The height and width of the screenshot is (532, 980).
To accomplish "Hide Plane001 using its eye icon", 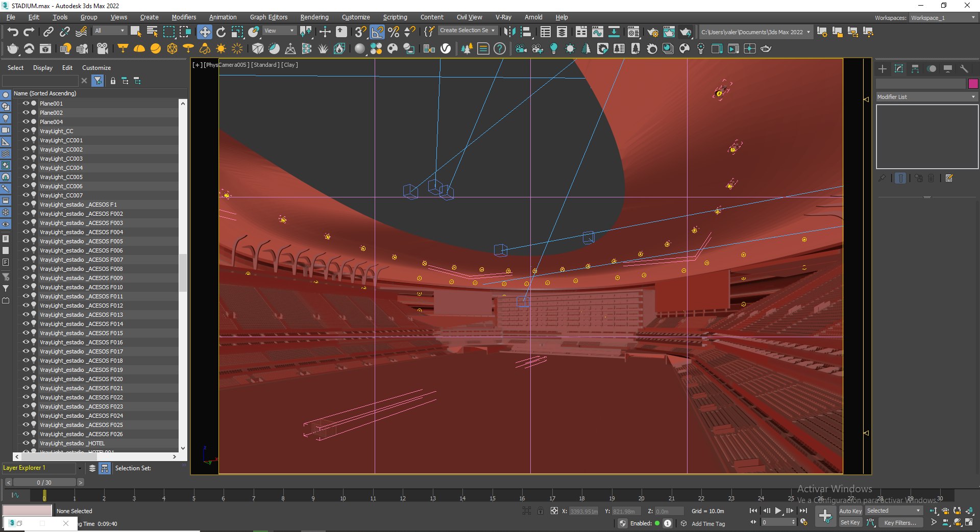I will tap(26, 103).
